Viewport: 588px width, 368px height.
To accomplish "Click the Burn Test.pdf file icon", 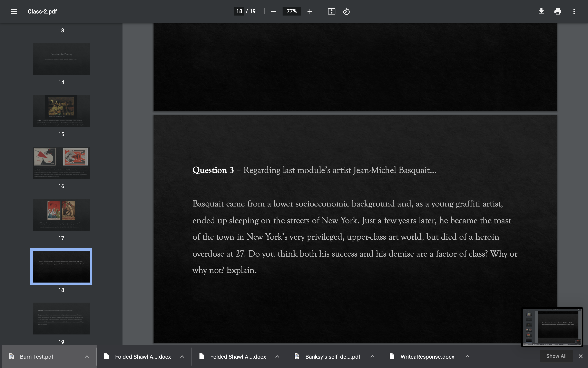I will coord(11,356).
